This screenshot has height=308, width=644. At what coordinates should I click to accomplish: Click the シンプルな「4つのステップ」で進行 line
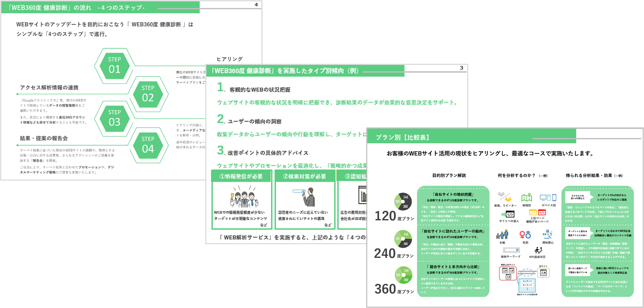62,34
